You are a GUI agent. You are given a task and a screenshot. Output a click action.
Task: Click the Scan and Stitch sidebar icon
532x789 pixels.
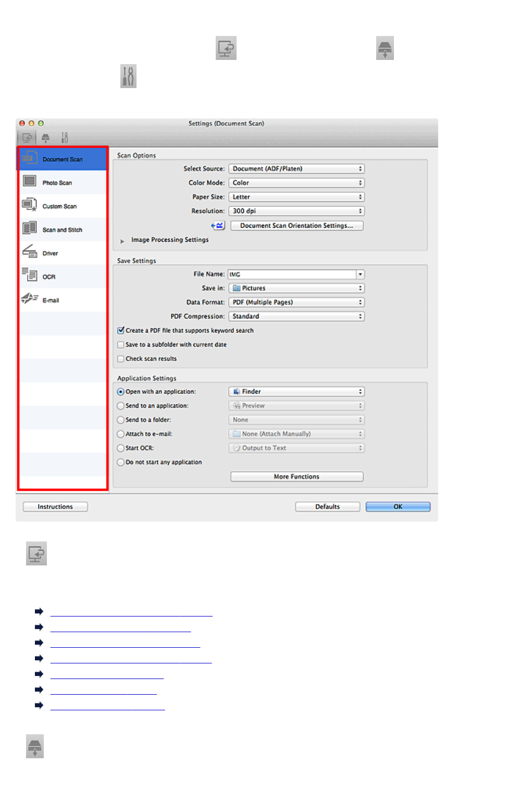(29, 228)
